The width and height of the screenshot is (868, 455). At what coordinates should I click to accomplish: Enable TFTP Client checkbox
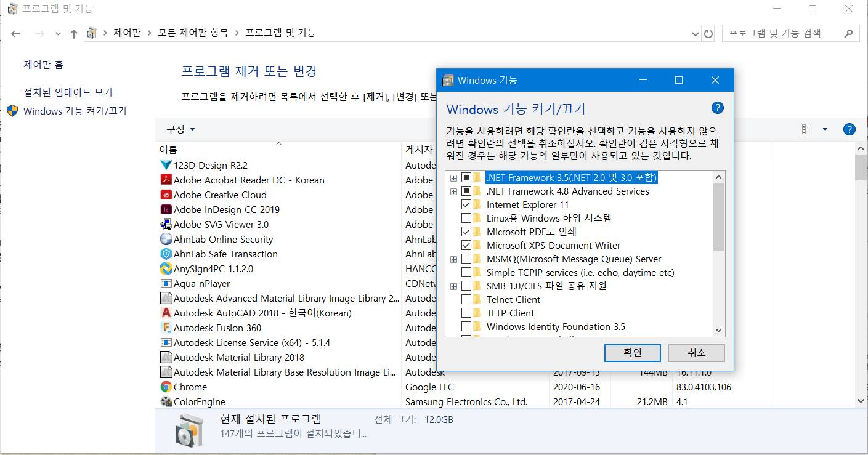[466, 313]
